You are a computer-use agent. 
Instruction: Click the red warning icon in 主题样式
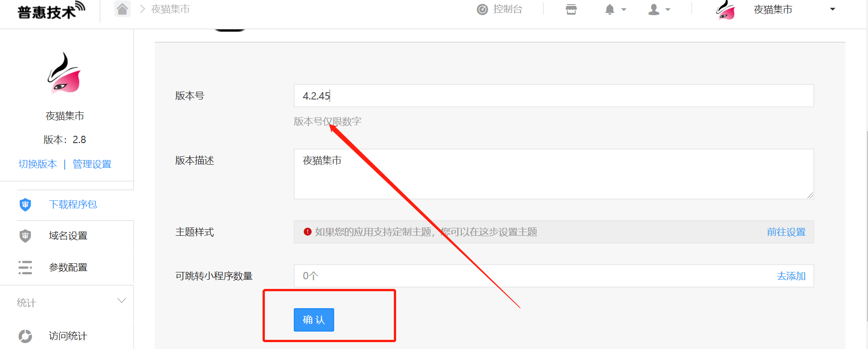point(308,232)
